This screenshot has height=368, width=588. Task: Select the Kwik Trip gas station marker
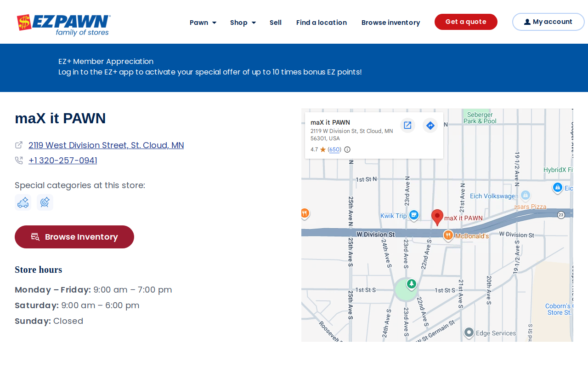pyautogui.click(x=414, y=215)
